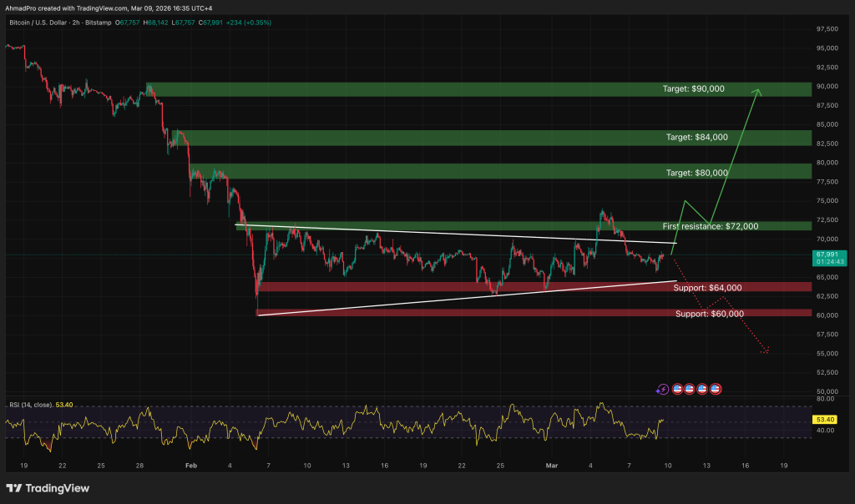Click the First resistance: $72,000 label
855x504 pixels.
tap(710, 225)
